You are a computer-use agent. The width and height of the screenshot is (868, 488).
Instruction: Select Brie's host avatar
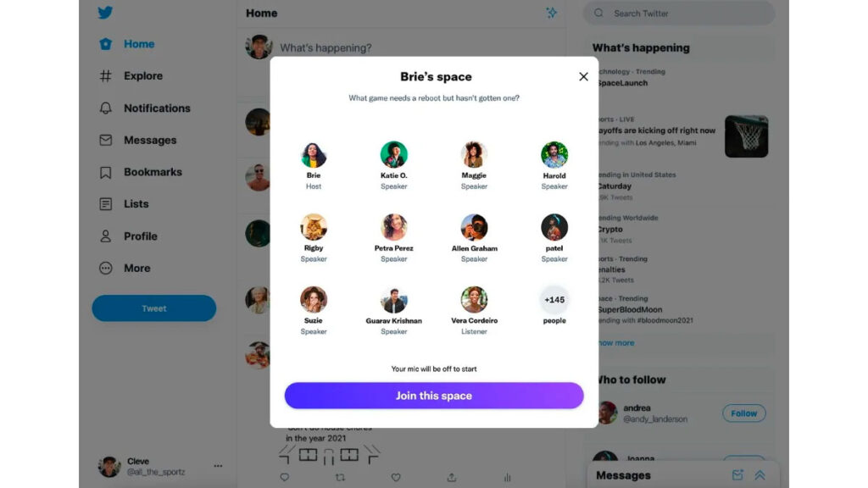314,154
